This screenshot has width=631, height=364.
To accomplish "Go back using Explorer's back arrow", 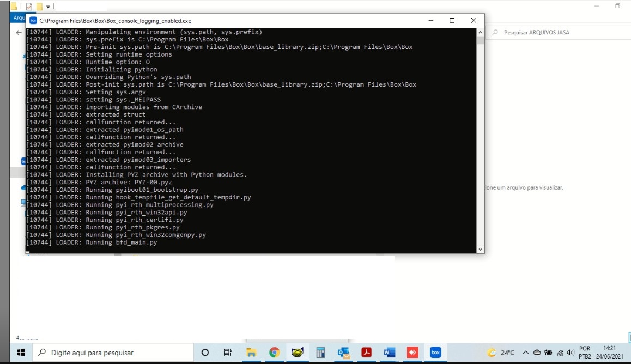I will (x=19, y=33).
